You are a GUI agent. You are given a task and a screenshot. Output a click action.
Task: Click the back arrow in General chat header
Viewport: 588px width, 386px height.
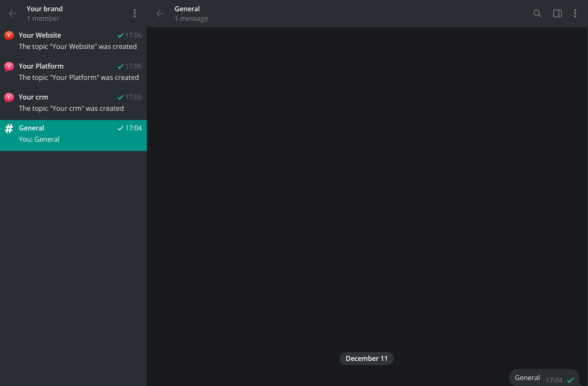[x=160, y=13]
